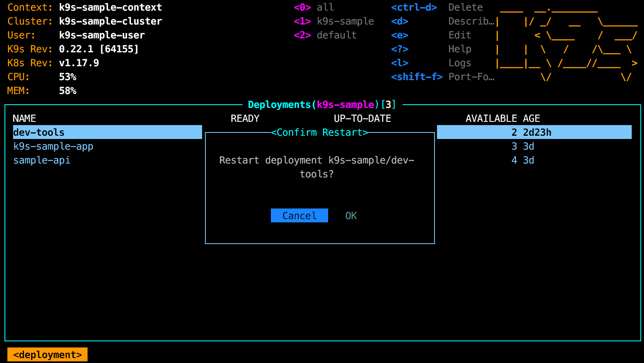
Task: Click the restart deployment question text
Action: [317, 167]
